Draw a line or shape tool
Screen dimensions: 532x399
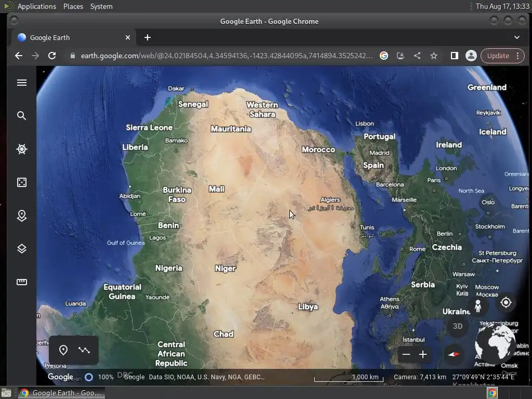pyautogui.click(x=84, y=350)
